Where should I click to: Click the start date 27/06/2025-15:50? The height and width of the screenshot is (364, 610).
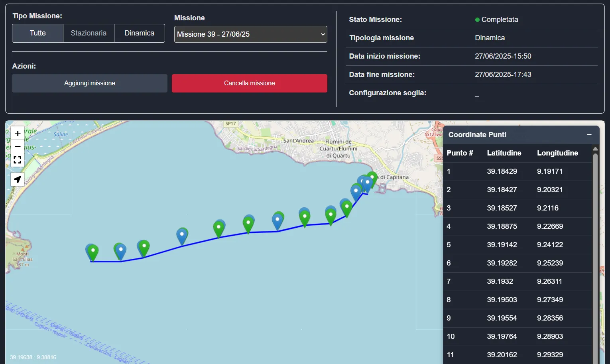pos(503,56)
